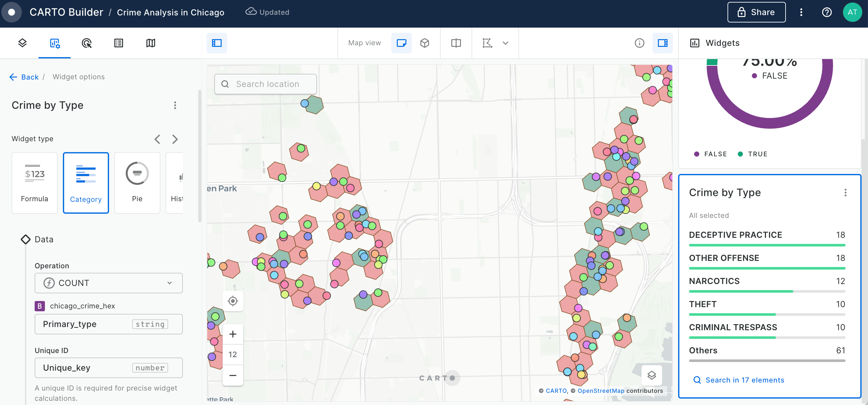Open the top bar more options menu
The height and width of the screenshot is (405, 868).
pos(801,12)
